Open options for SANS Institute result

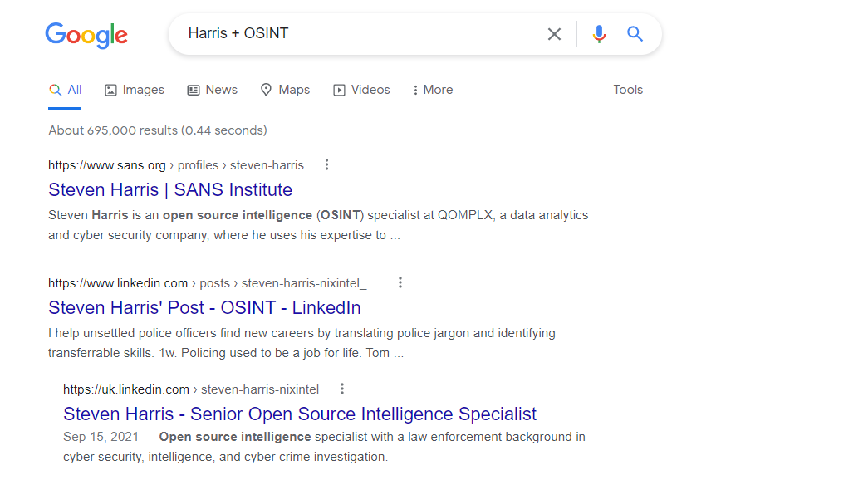pos(326,164)
